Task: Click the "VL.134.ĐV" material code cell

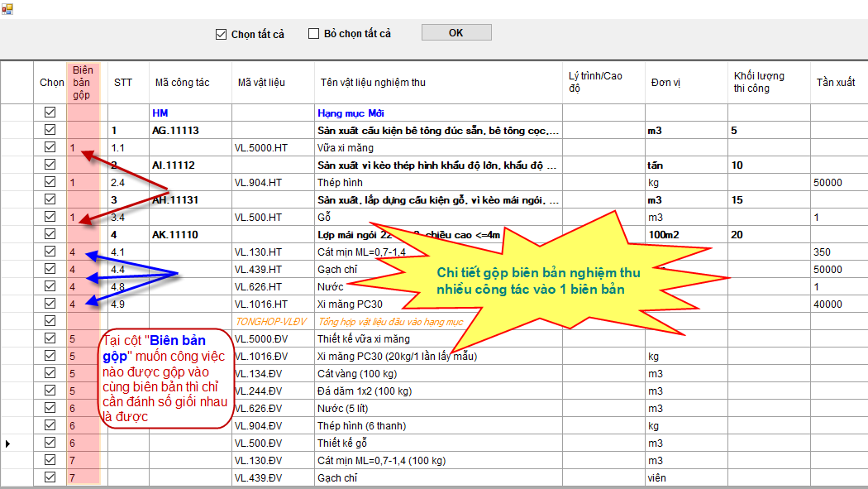Action: pos(273,373)
